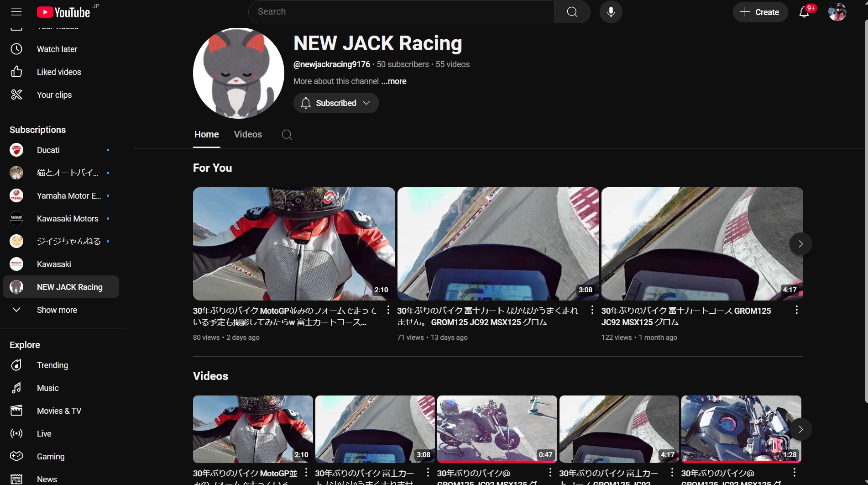868x485 pixels.
Task: Click the page vertical scrollbar
Action: pos(866,210)
